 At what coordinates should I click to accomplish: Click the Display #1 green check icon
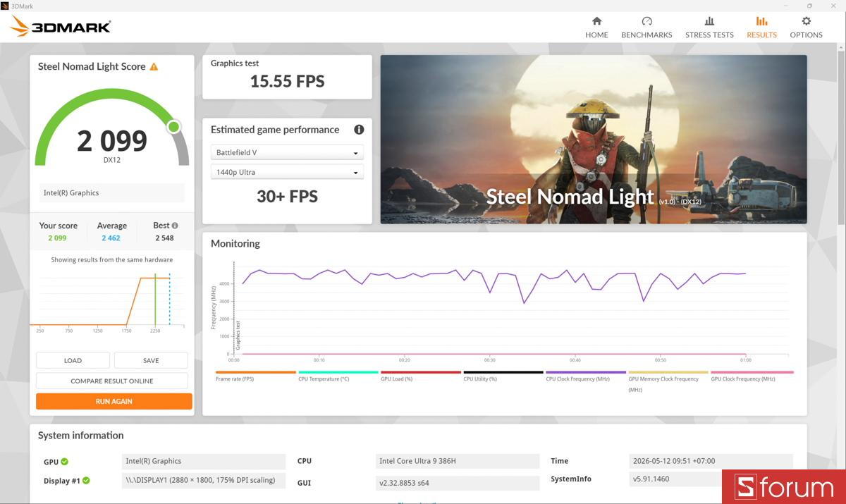tap(86, 481)
